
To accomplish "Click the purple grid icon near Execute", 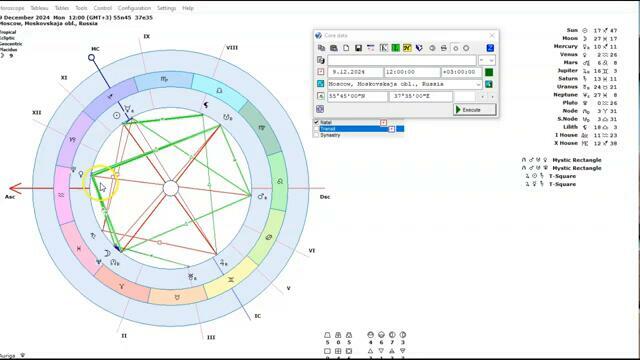I will click(320, 109).
